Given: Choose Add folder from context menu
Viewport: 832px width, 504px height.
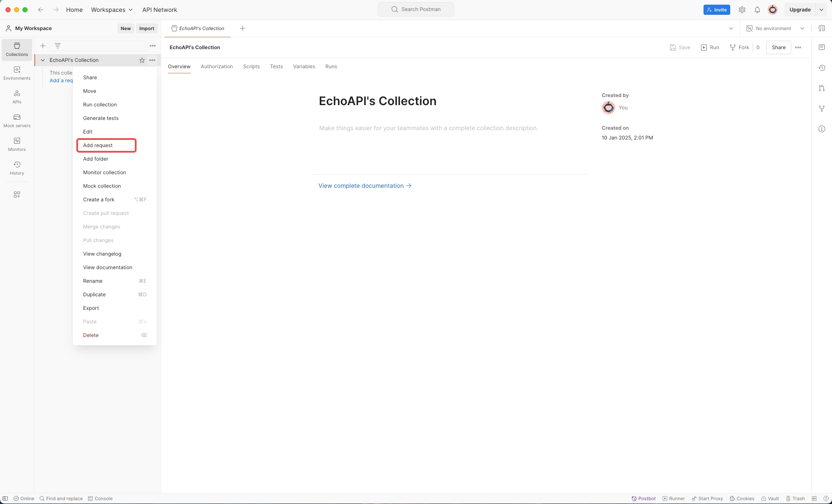Looking at the screenshot, I should pos(115,159).
